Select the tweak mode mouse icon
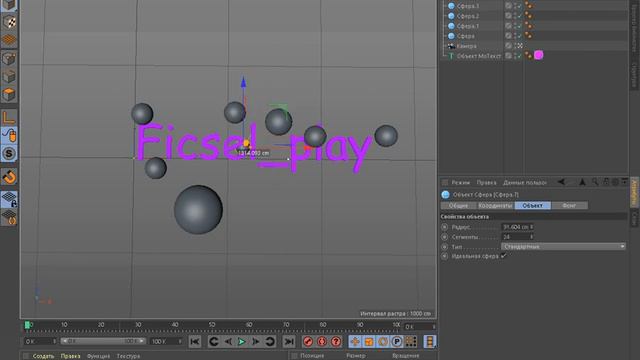The width and height of the screenshot is (640, 360). pos(9,136)
